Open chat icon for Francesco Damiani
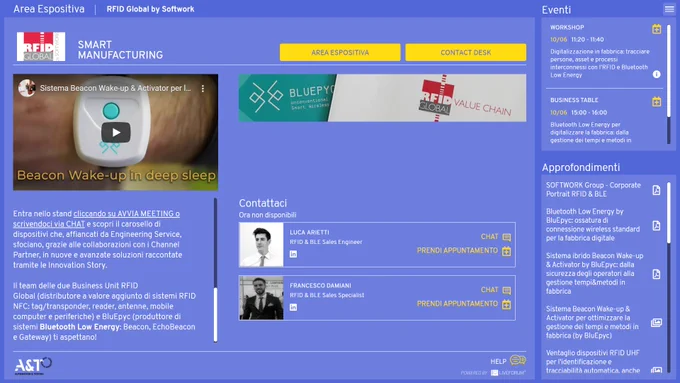680x383 pixels. (507, 290)
